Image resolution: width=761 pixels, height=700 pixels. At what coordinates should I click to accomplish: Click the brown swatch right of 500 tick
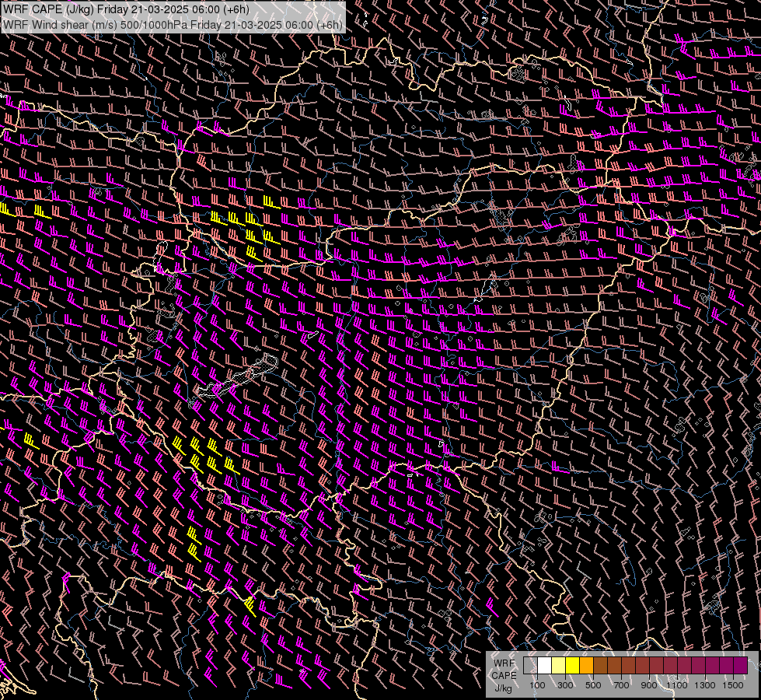tap(600, 666)
